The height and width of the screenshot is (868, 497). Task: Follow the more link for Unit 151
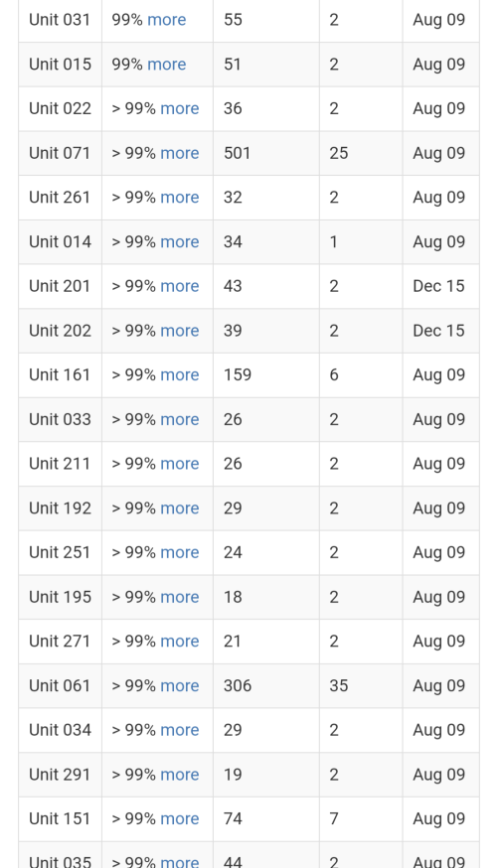(180, 818)
